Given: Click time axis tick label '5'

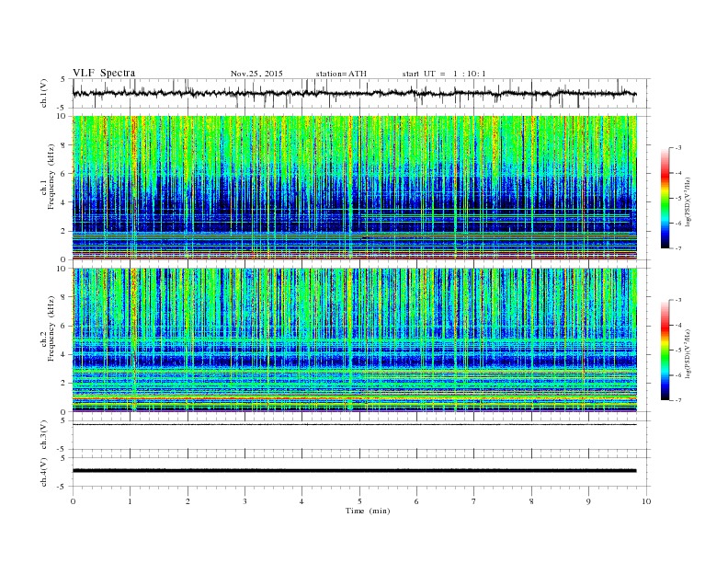Looking at the screenshot, I should click(359, 501).
